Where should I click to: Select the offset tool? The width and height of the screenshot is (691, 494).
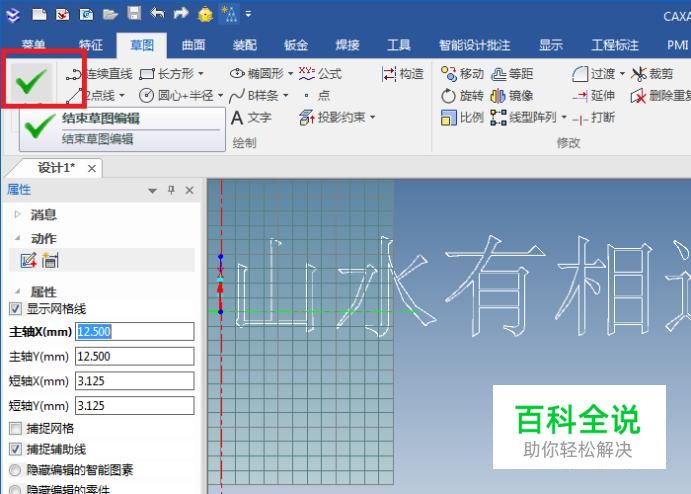[512, 74]
